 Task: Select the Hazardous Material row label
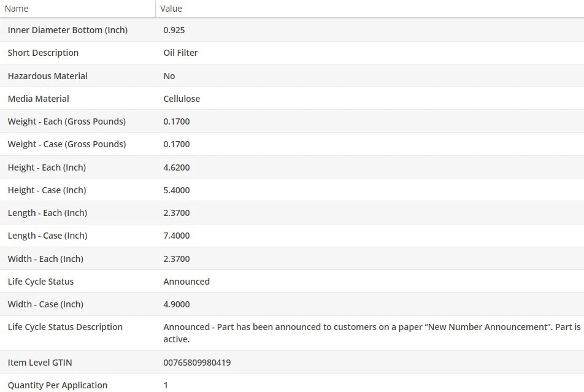coord(47,76)
